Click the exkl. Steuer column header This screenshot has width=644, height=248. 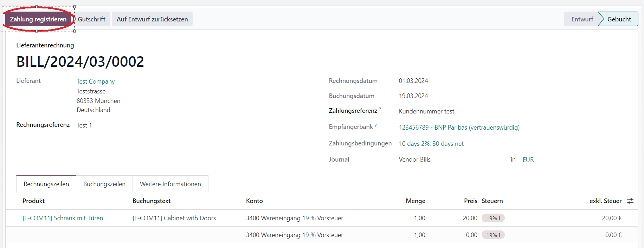pos(605,201)
